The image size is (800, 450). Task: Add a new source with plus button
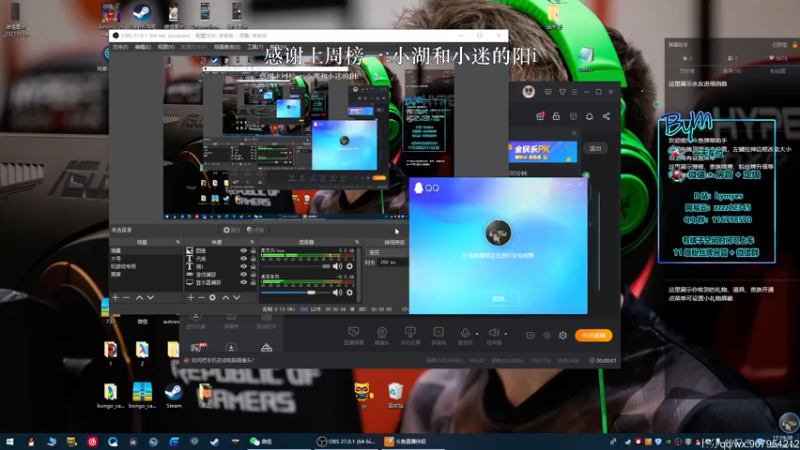[190, 297]
